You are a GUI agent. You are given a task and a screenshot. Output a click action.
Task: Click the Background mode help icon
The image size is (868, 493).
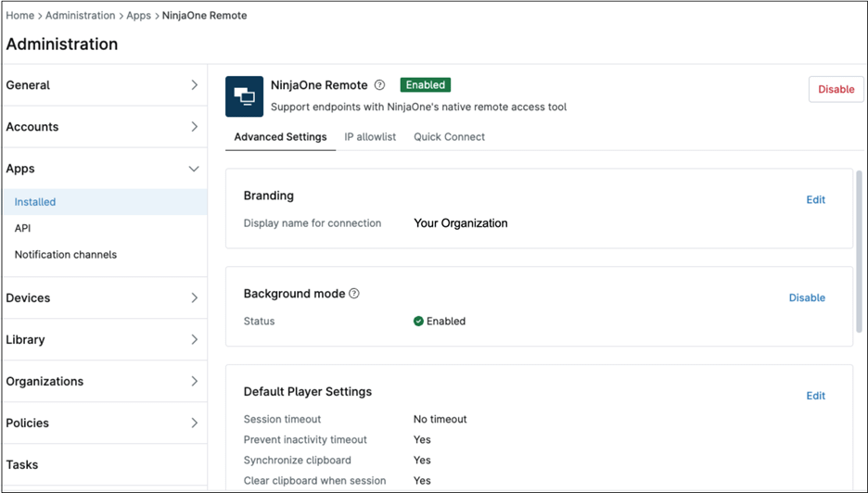point(354,294)
